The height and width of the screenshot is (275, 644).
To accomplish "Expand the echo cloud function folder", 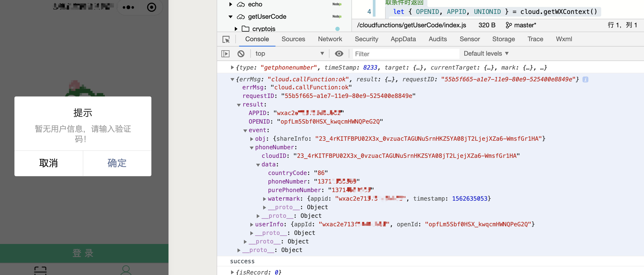I will pyautogui.click(x=231, y=4).
